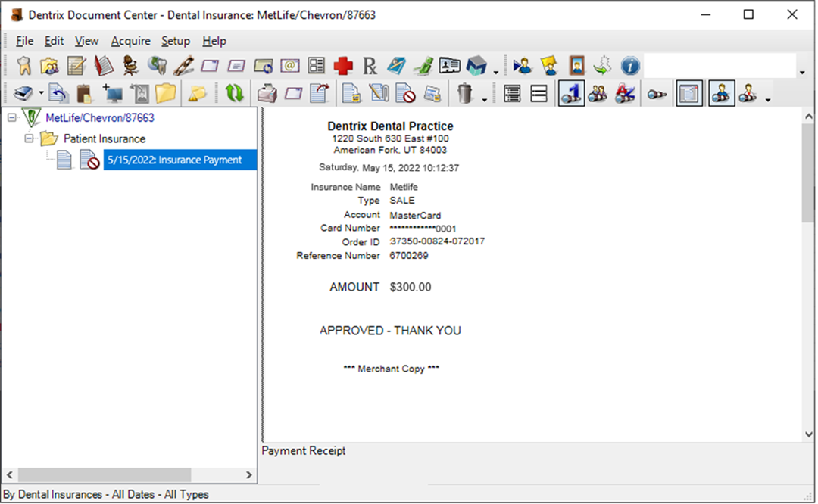Collapse the Patient Insurance folder
Viewport: 818px width, 504px height.
[30, 138]
